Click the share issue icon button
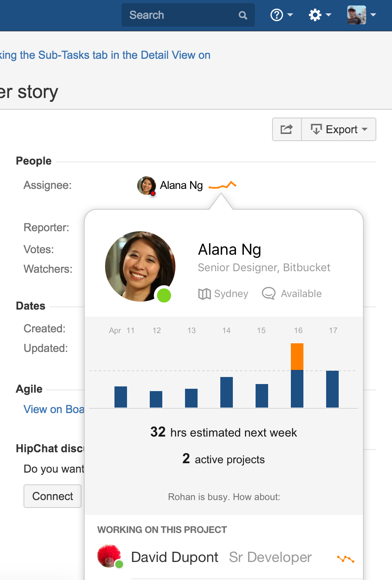This screenshot has height=580, width=392. (287, 129)
